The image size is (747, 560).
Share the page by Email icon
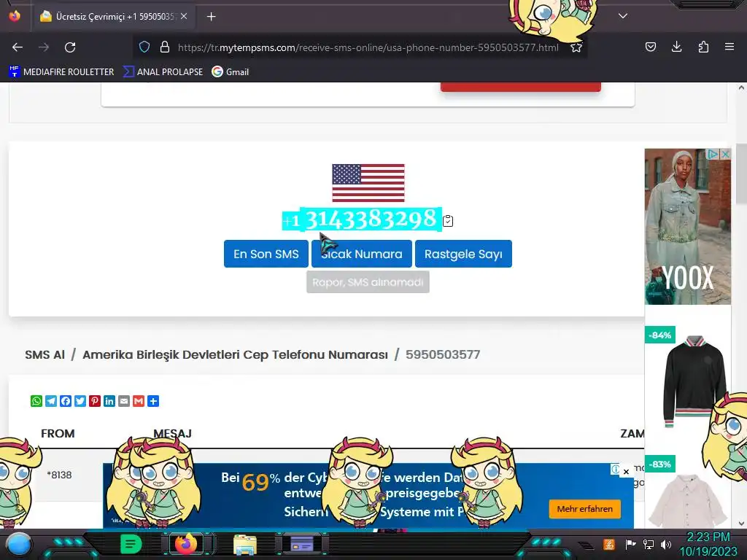pyautogui.click(x=124, y=401)
